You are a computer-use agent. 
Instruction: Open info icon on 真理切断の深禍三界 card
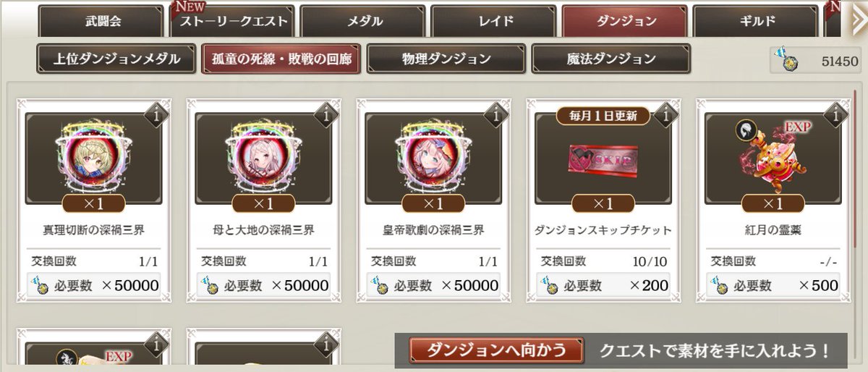(x=156, y=114)
